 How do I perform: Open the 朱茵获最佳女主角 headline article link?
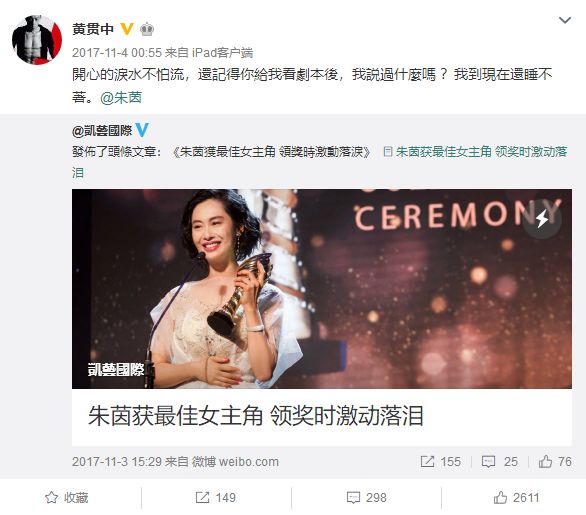(x=320, y=162)
